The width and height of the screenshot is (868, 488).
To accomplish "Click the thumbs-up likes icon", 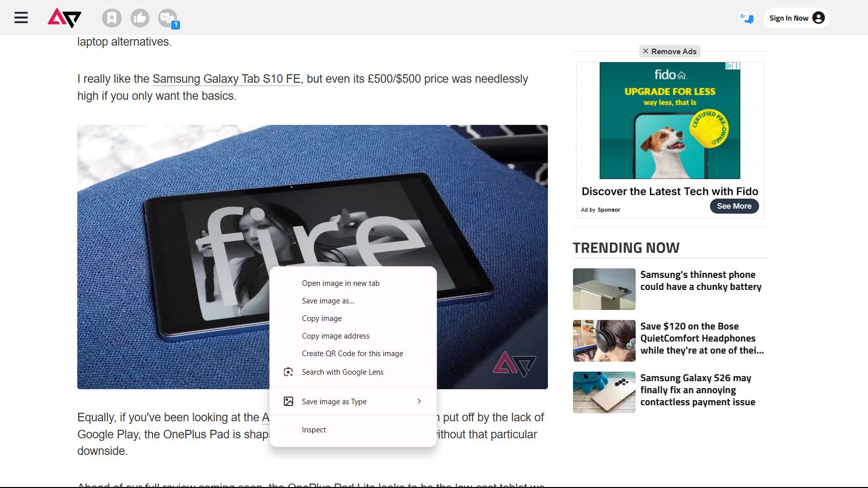I will pos(140,18).
